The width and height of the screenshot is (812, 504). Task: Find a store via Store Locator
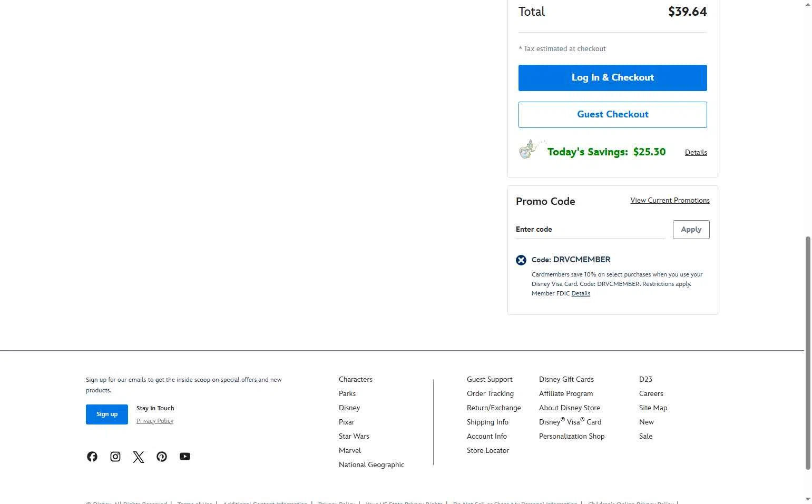488,451
